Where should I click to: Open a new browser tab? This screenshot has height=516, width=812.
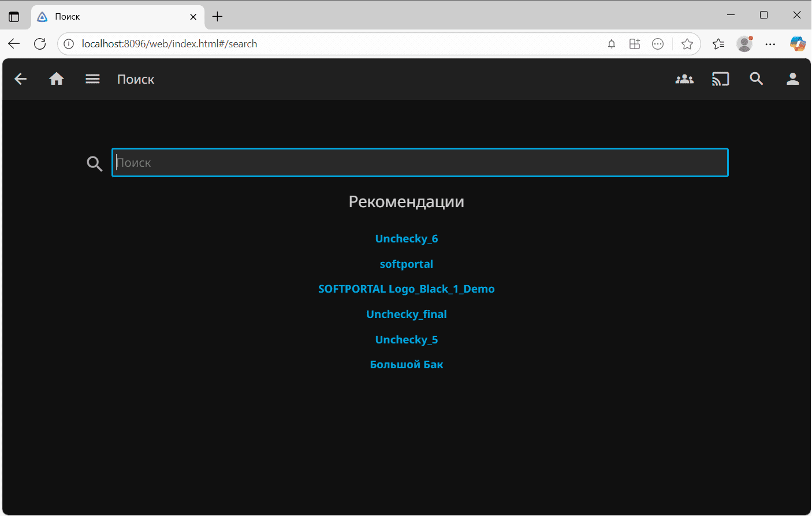pos(218,17)
